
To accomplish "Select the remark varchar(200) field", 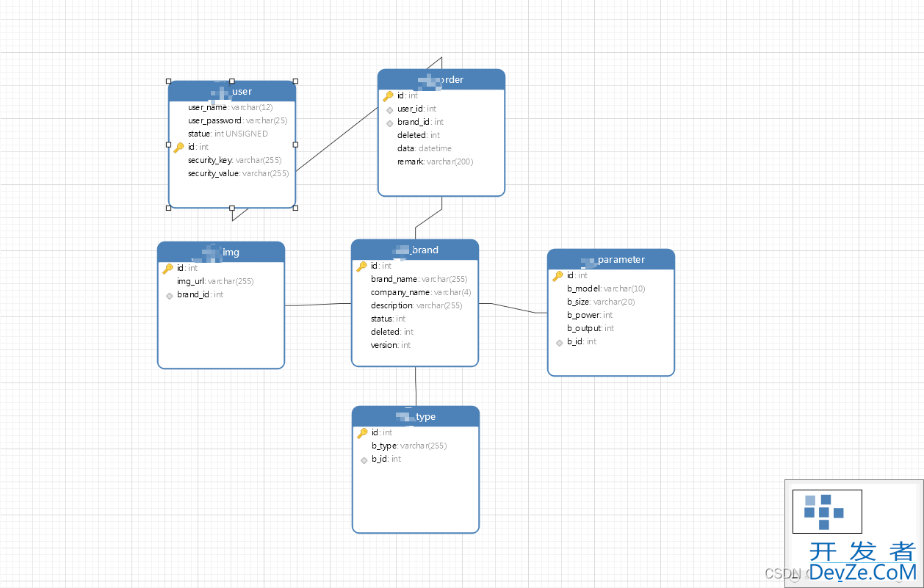I will pos(435,161).
